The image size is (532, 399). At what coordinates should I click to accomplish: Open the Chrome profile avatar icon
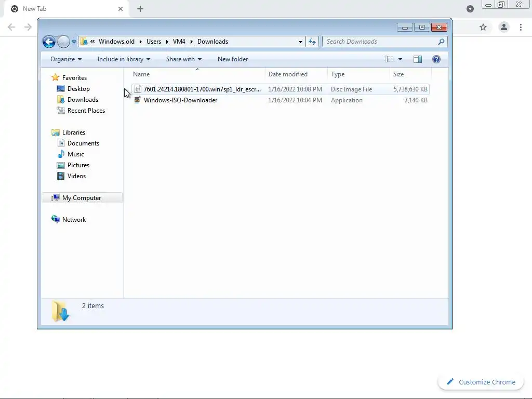click(x=504, y=27)
